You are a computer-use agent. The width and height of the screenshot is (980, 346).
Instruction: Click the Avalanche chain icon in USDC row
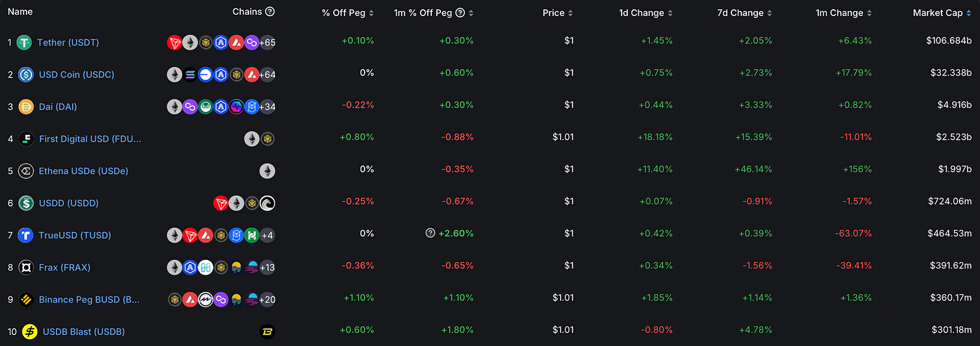tap(251, 75)
